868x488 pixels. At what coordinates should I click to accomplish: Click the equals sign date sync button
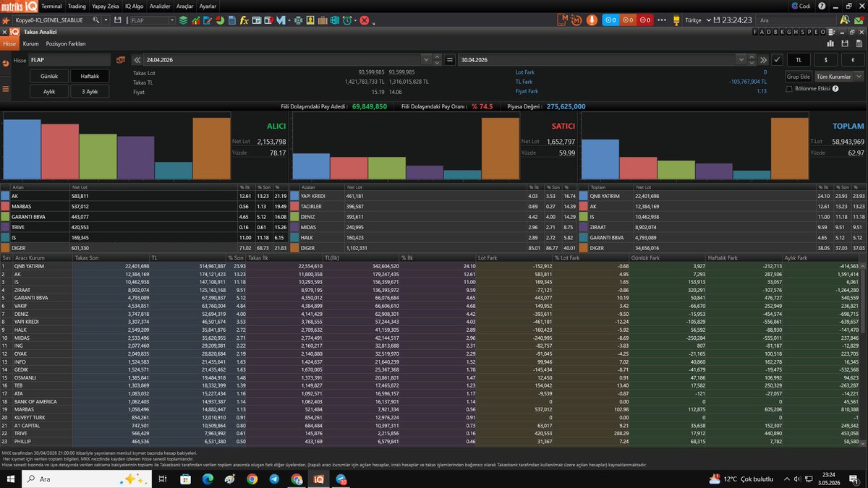[x=448, y=59]
